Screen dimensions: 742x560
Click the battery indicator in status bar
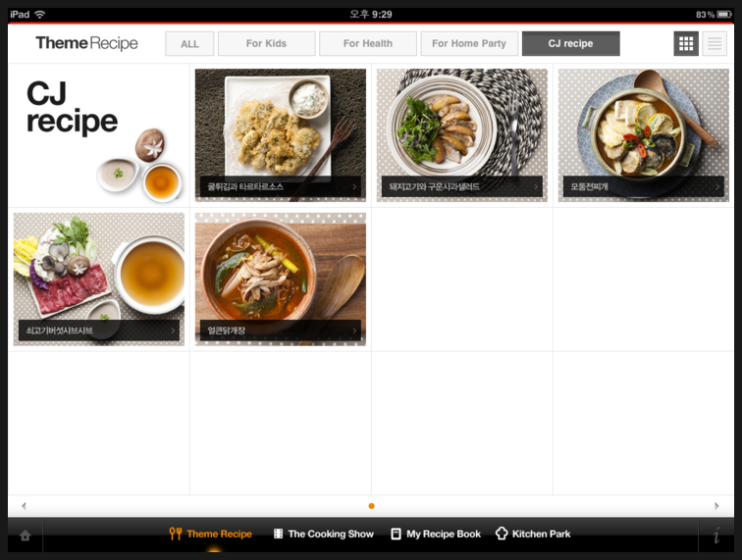tap(724, 15)
